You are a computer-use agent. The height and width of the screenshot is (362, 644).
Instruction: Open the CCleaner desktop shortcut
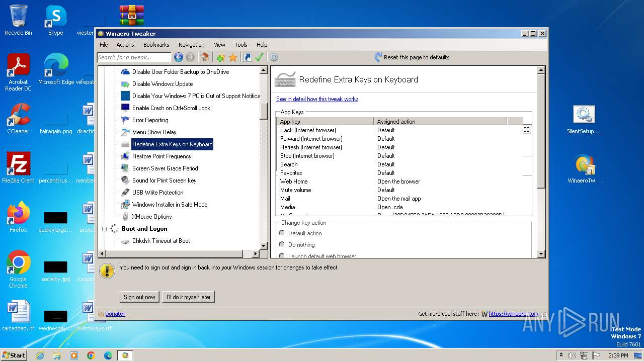click(18, 119)
